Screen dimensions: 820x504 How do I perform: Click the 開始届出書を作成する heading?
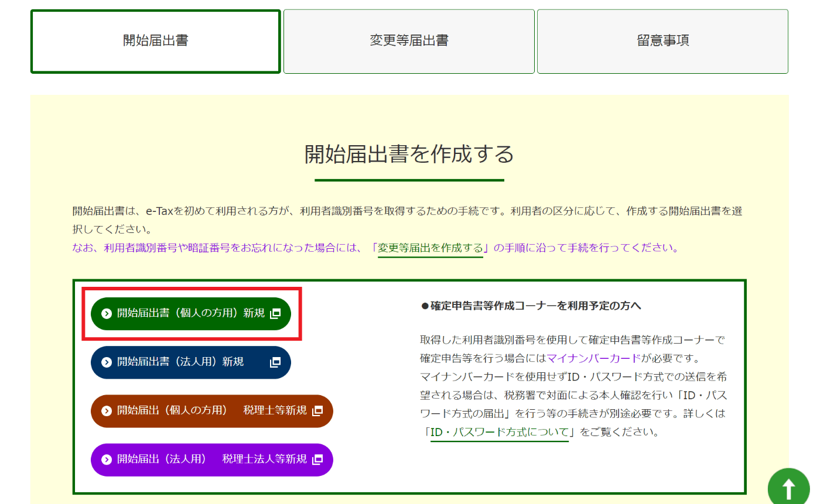point(409,155)
